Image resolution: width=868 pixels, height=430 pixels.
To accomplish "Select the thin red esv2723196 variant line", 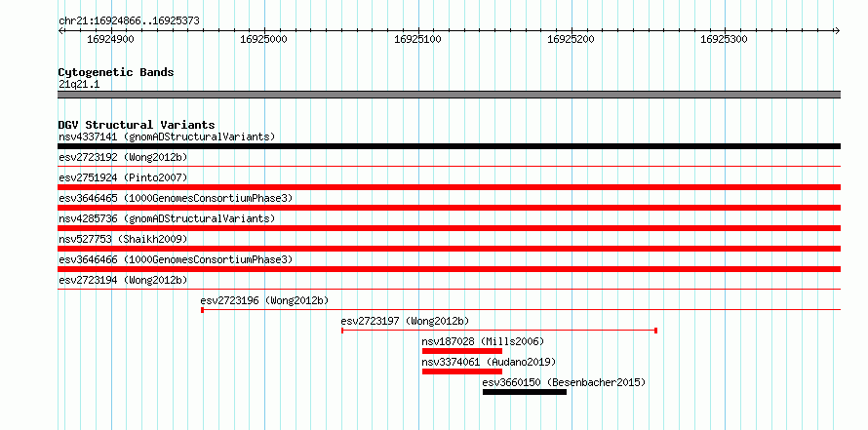I will click(x=521, y=310).
